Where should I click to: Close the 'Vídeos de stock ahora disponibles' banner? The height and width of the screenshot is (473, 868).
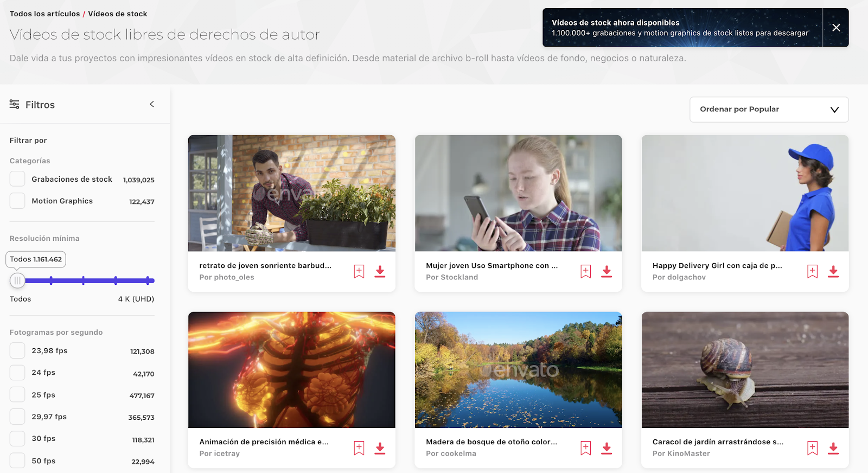[836, 28]
